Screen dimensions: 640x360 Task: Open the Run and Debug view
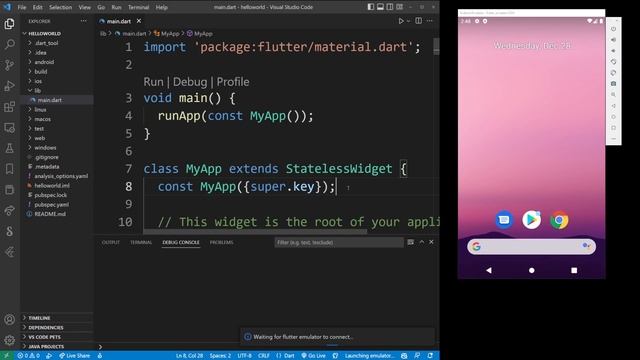9,86
